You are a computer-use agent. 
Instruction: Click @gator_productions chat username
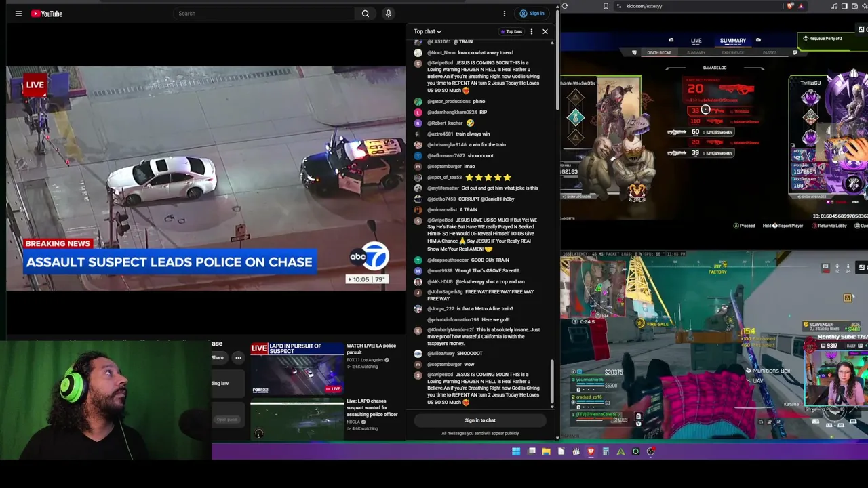point(449,102)
